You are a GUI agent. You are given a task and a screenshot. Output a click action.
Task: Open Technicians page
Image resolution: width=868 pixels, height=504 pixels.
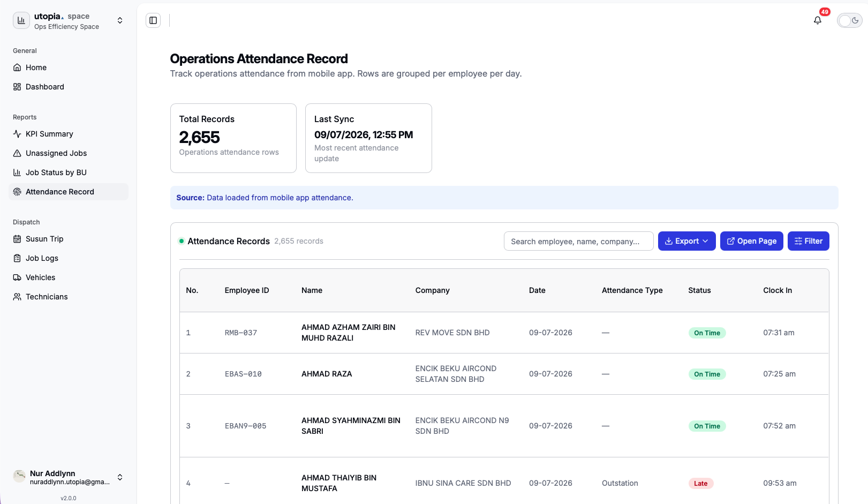(69, 297)
